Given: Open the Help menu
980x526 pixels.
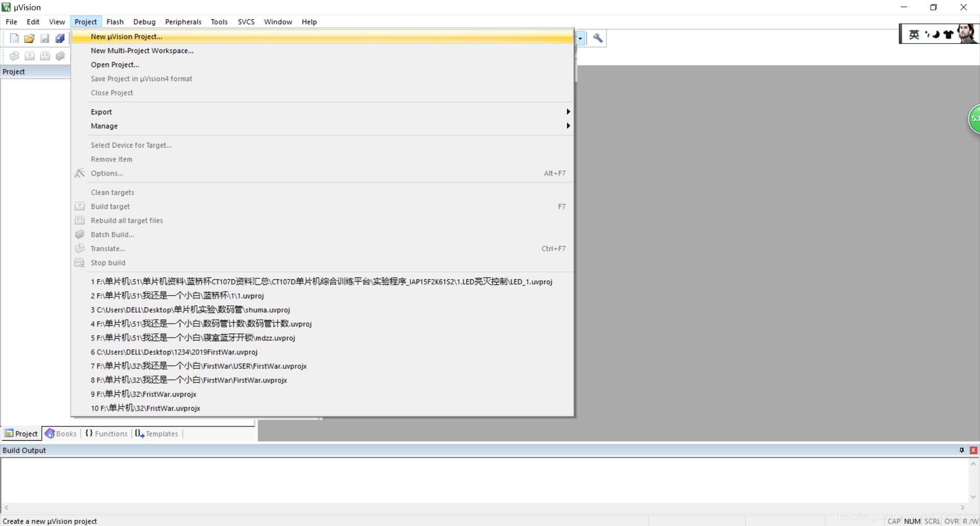Looking at the screenshot, I should click(309, 22).
